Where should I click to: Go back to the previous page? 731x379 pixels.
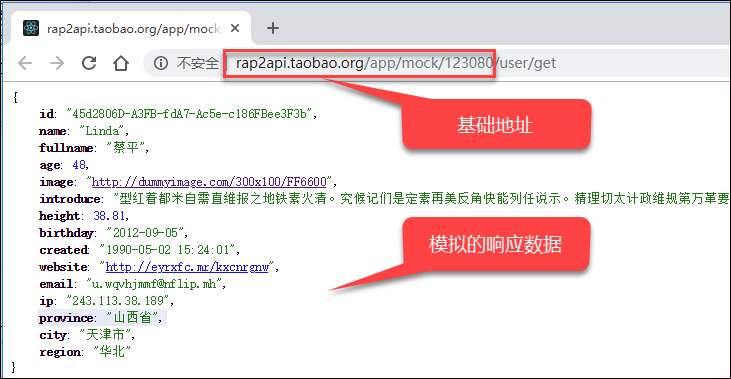25,63
